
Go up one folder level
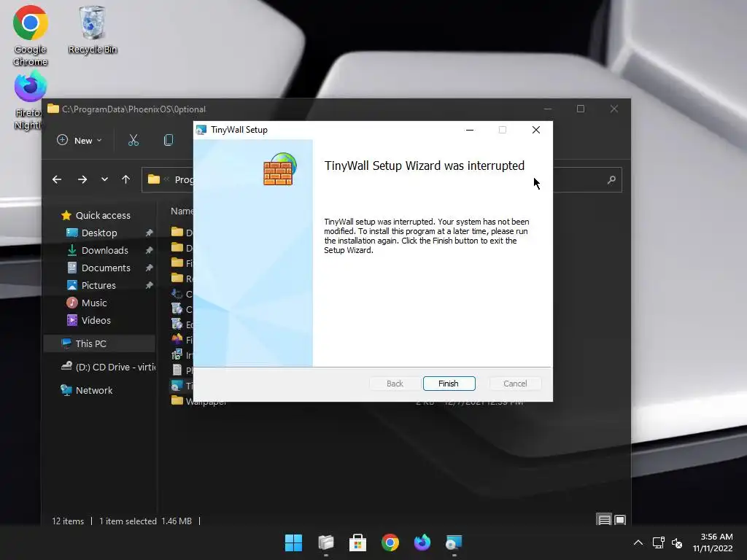click(x=125, y=179)
